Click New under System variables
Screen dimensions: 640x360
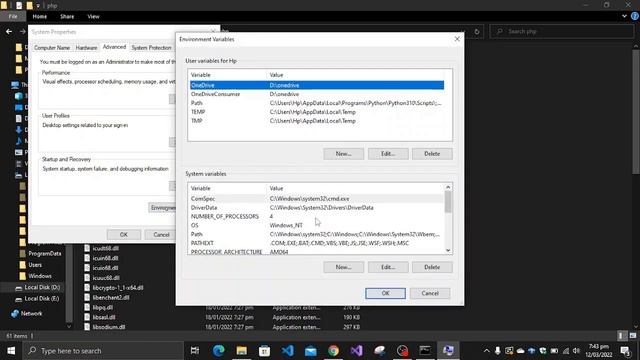pyautogui.click(x=343, y=267)
